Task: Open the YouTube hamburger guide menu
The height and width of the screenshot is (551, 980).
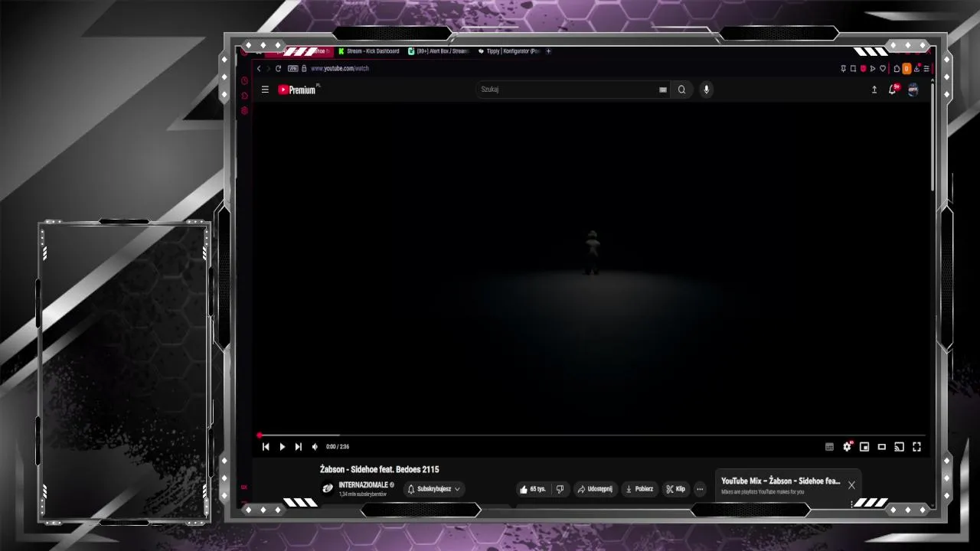Action: pyautogui.click(x=265, y=90)
